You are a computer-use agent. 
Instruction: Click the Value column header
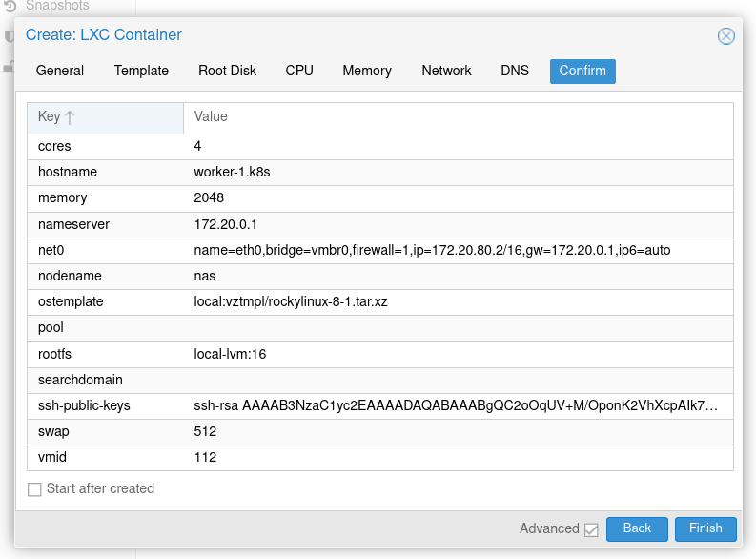pos(458,117)
